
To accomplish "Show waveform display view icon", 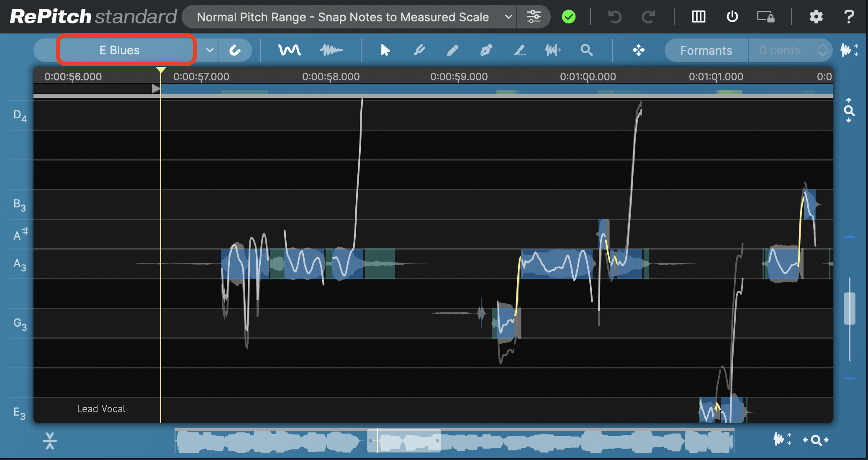I will 331,51.
